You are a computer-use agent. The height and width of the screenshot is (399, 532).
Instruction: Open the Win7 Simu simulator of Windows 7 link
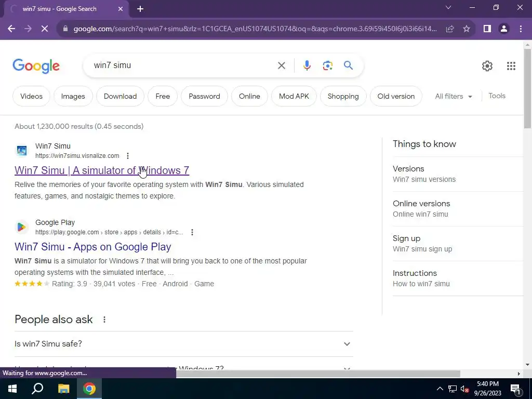pyautogui.click(x=102, y=170)
